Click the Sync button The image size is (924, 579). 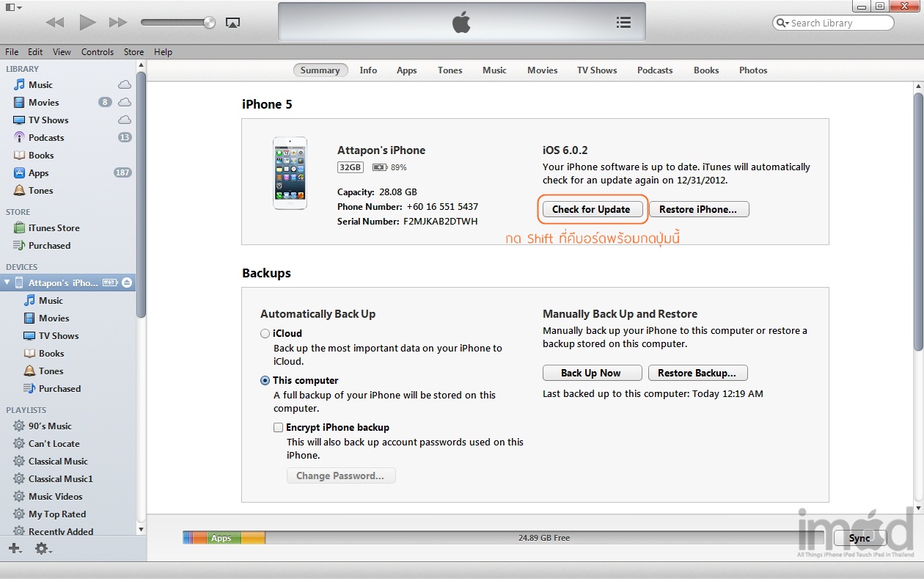(859, 538)
